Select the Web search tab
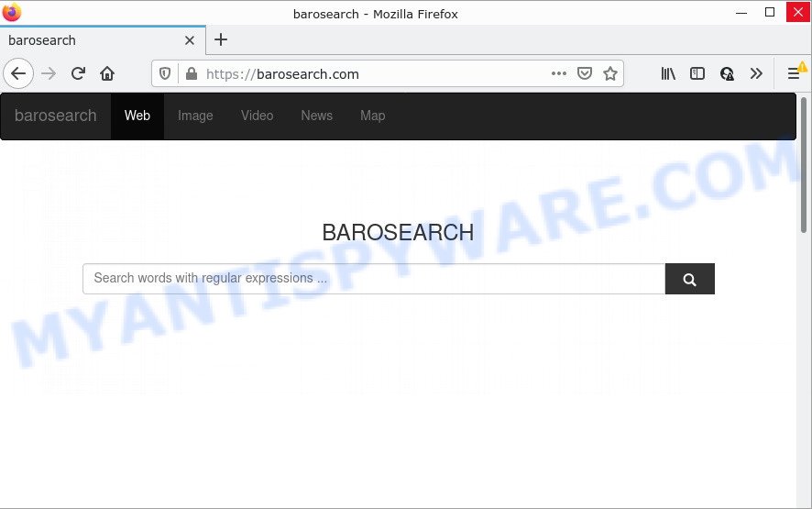Image resolution: width=812 pixels, height=509 pixels. tap(137, 116)
